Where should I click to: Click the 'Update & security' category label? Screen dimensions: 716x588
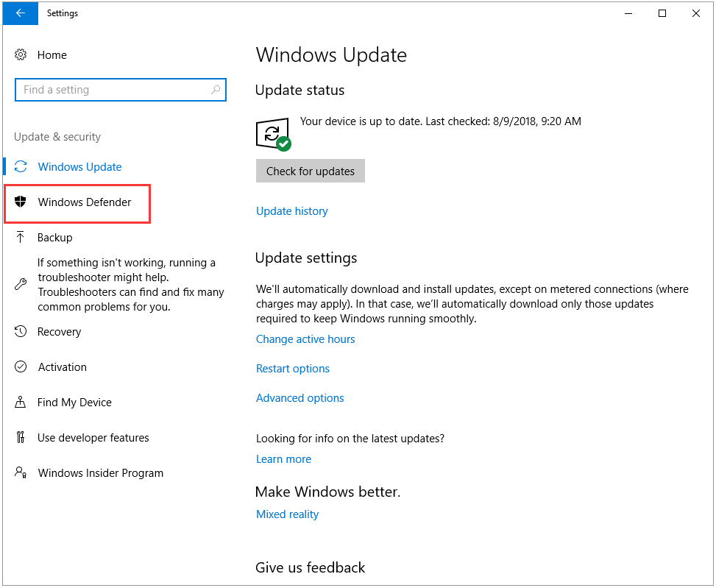[x=57, y=137]
